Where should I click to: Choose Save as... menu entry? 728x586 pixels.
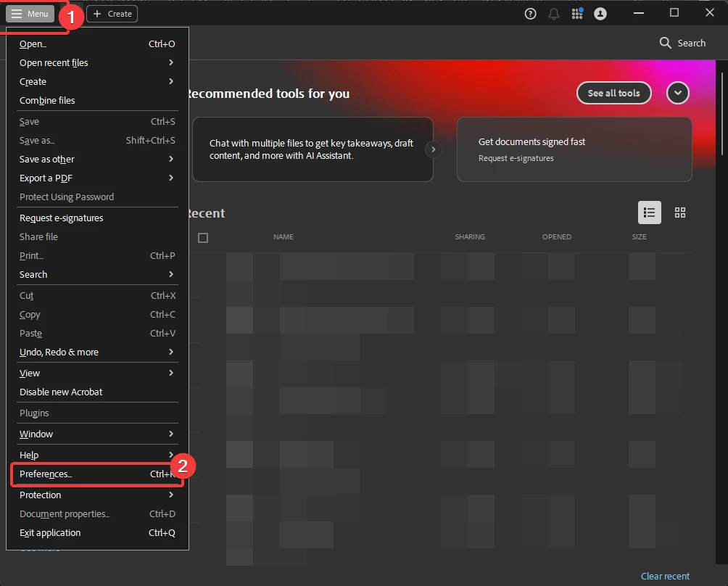pyautogui.click(x=97, y=140)
